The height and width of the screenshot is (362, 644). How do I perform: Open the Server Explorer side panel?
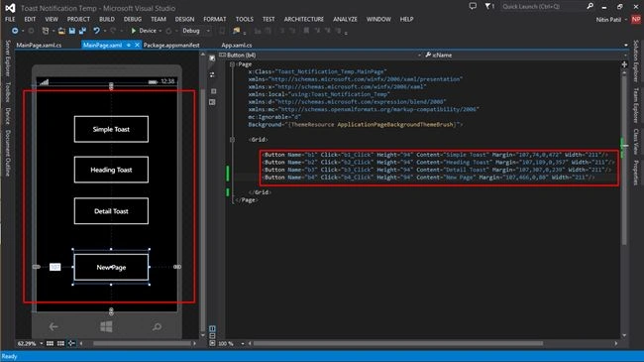(7, 58)
